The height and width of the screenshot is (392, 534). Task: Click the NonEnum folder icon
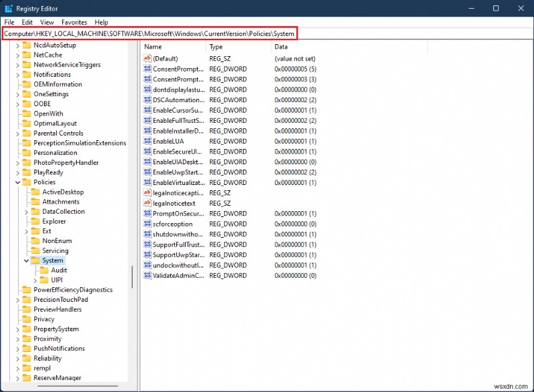pyautogui.click(x=35, y=241)
